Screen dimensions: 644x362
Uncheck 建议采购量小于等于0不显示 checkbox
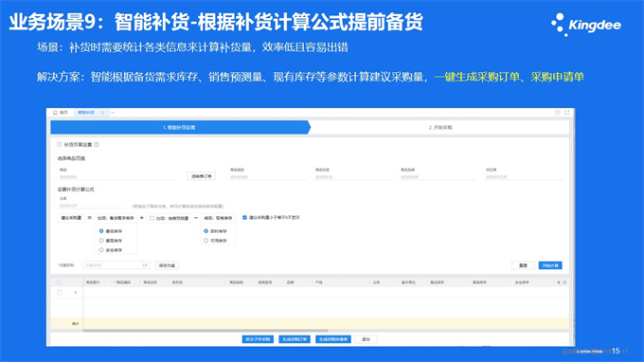pyautogui.click(x=244, y=217)
